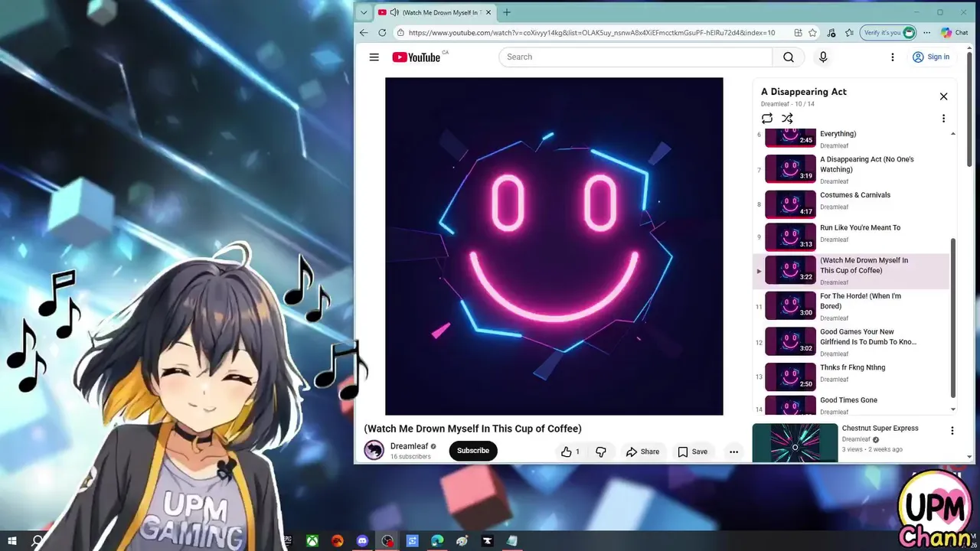This screenshot has height=551, width=980.
Task: Open a new browser tab
Action: point(507,12)
